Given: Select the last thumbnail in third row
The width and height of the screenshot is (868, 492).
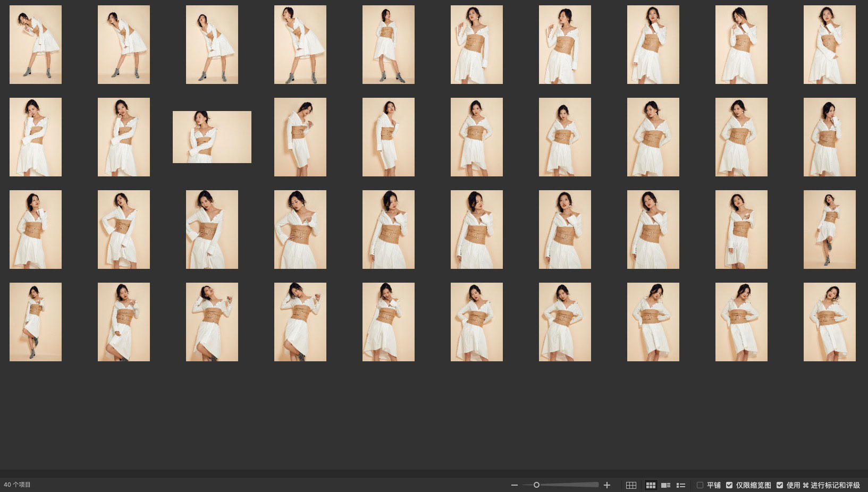Looking at the screenshot, I should (x=829, y=230).
